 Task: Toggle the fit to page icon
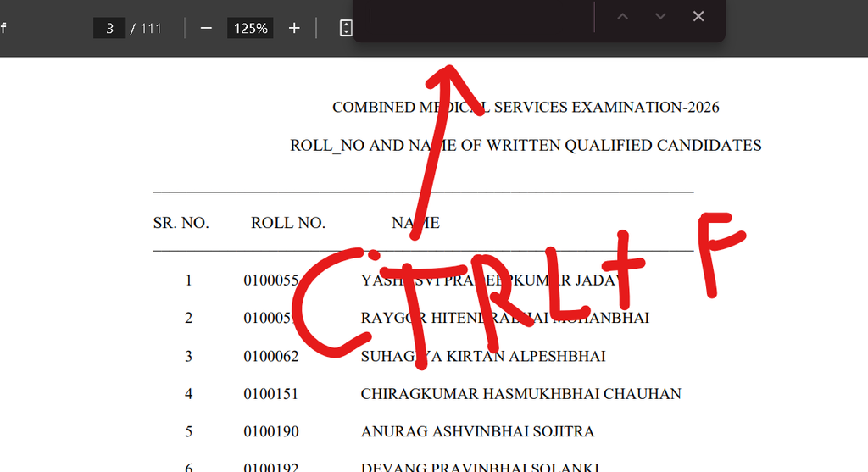(x=346, y=28)
